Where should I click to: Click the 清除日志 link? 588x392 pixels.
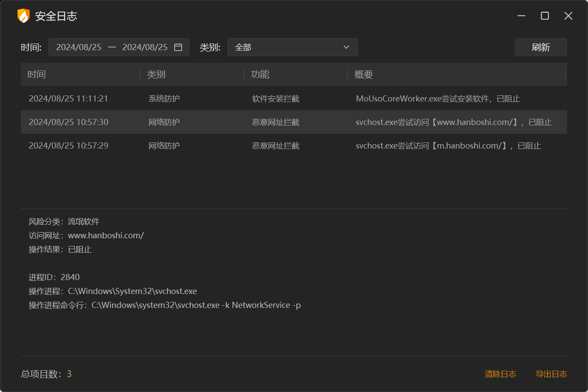click(x=500, y=374)
